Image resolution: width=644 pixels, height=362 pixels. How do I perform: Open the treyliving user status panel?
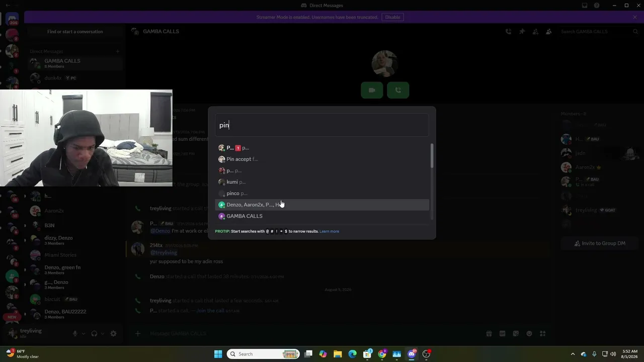pos(35,333)
